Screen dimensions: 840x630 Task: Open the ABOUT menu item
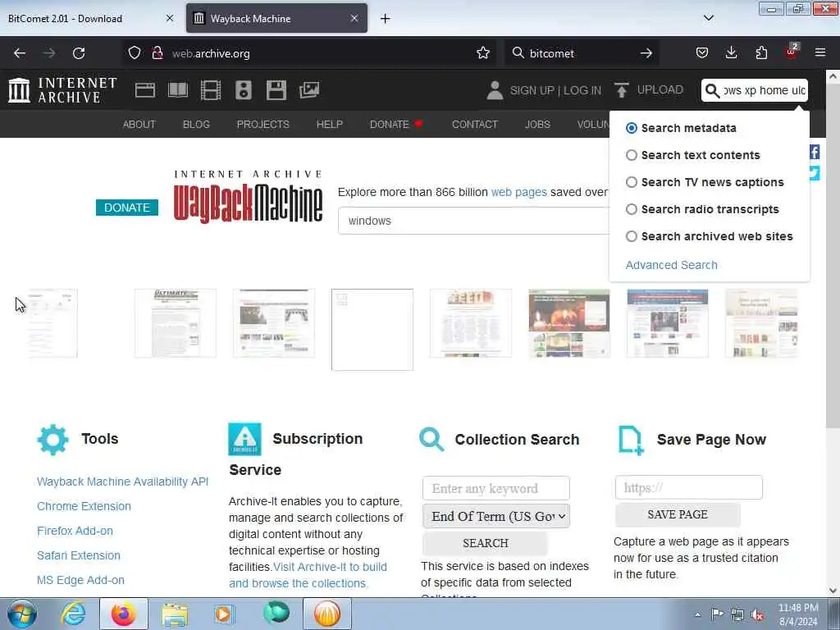click(139, 125)
